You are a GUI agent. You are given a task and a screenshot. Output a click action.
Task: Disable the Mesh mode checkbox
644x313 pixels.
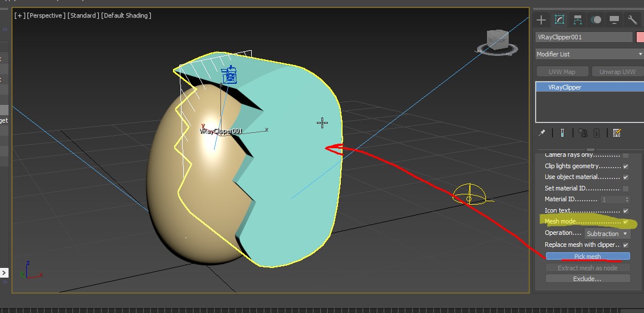626,222
